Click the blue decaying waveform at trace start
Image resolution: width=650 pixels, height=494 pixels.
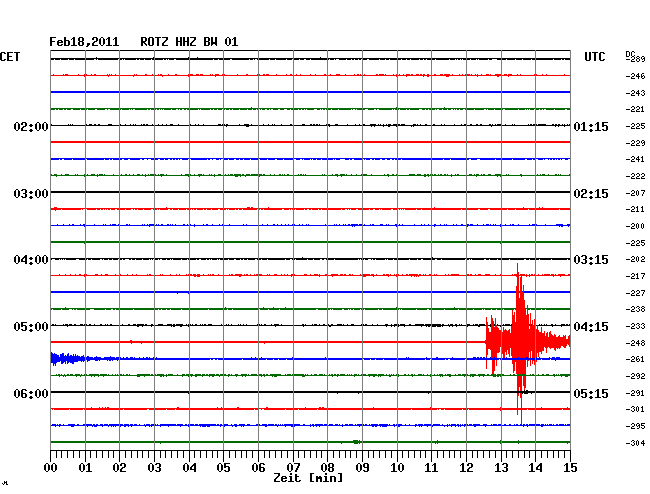click(x=83, y=358)
